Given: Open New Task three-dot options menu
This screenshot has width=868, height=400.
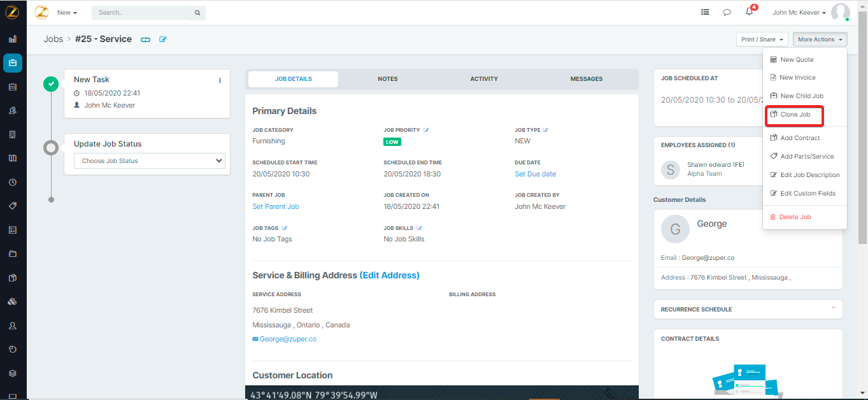Looking at the screenshot, I should tap(220, 80).
